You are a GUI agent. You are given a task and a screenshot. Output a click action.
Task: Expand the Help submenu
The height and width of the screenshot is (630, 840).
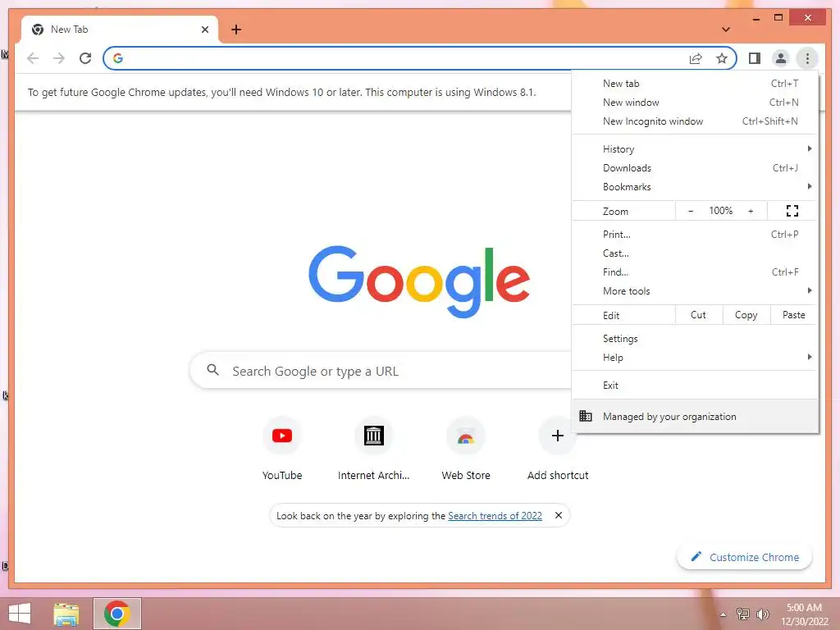tap(695, 358)
